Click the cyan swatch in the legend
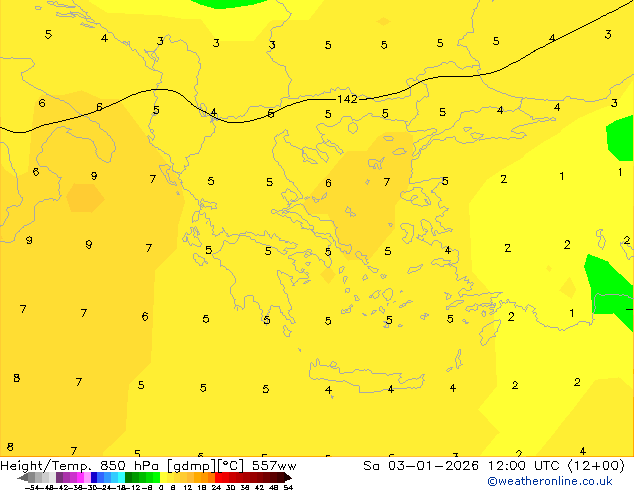634x490 pixels. point(122,477)
